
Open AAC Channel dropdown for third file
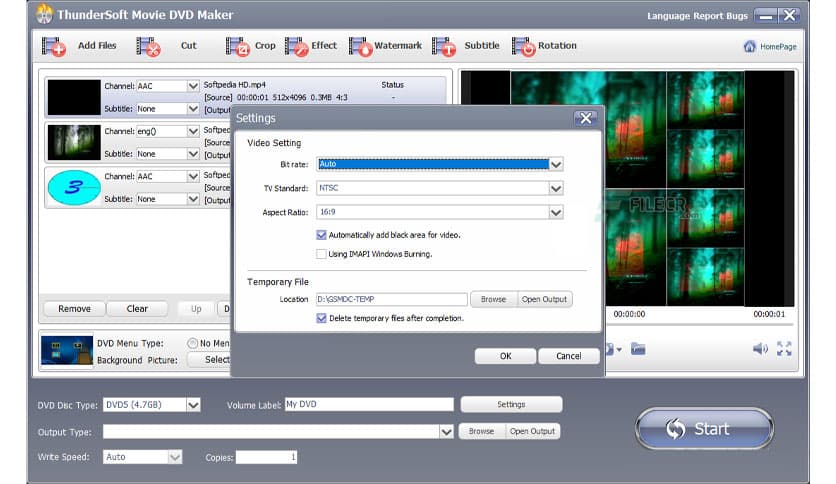click(x=193, y=176)
